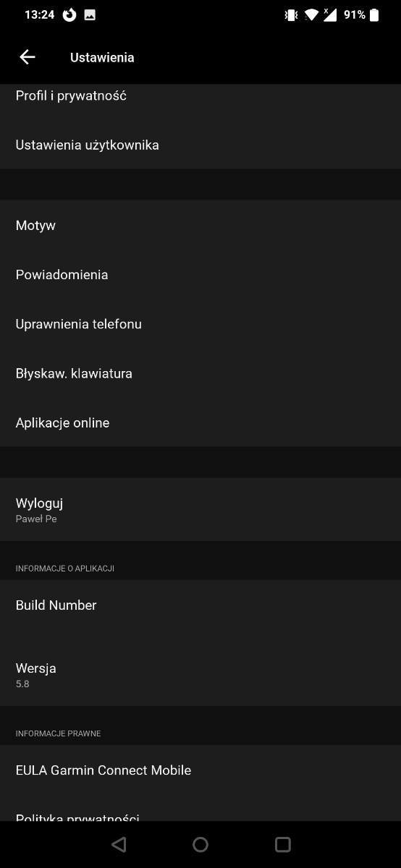Tap the Wi-Fi status icon
Screen dimensions: 401x868
311,14
